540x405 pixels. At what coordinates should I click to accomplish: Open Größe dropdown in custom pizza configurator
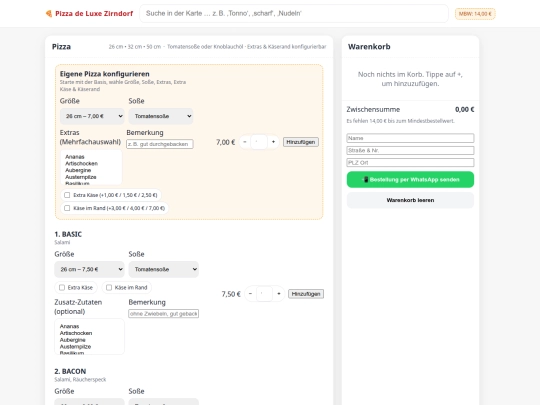click(x=92, y=116)
